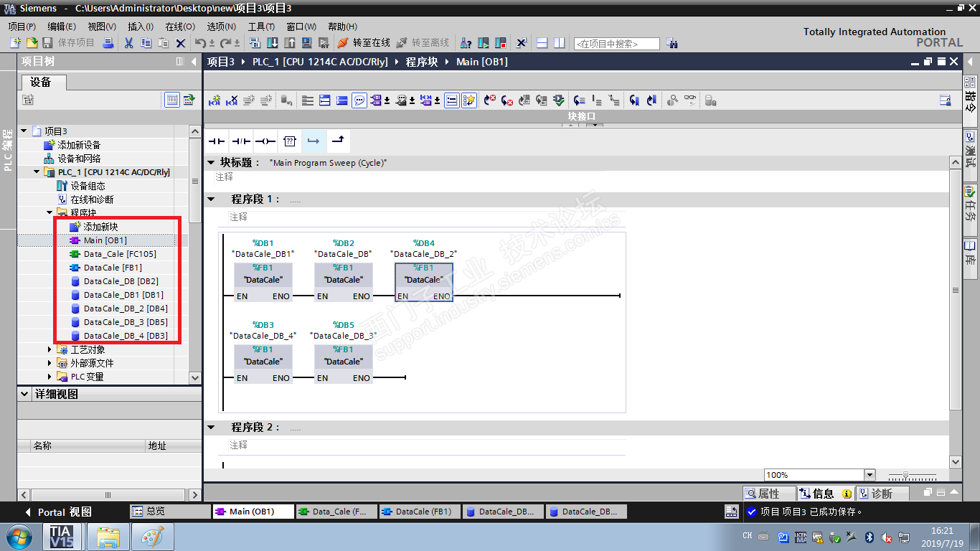Expand the 外部源文件 folder
Image resolution: width=980 pixels, height=551 pixels.
(x=50, y=363)
